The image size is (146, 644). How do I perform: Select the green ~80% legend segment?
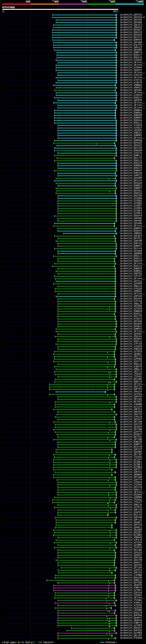(x=101, y=4)
